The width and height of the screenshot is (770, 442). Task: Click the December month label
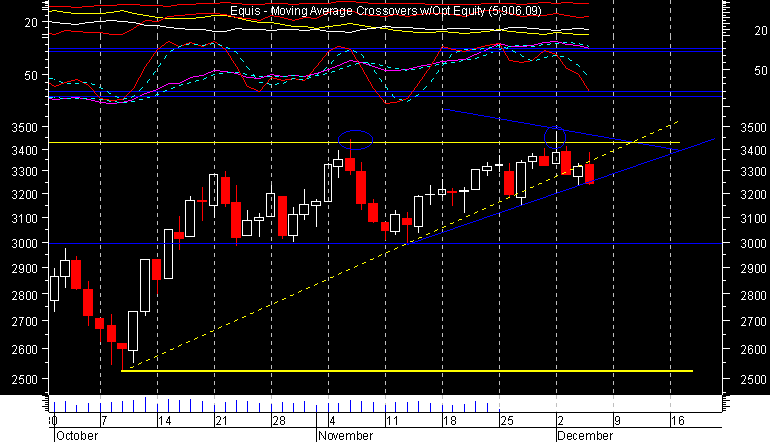[585, 436]
